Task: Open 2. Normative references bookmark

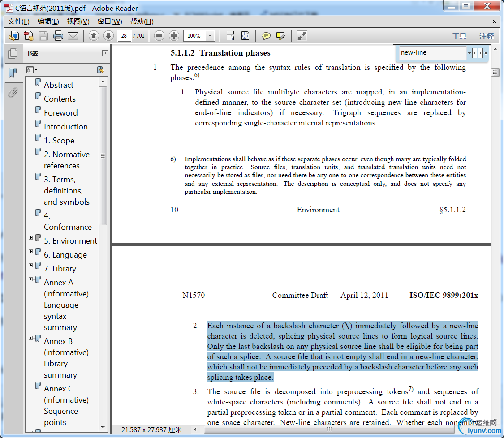Action: pos(67,160)
